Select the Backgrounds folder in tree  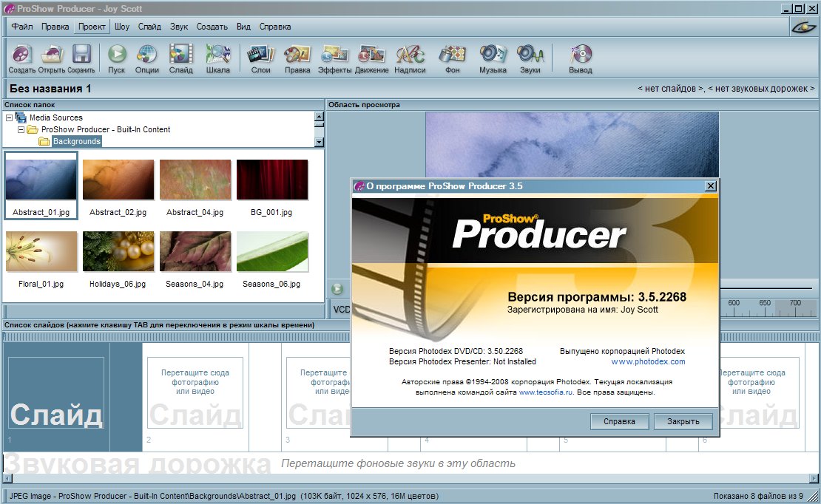(x=76, y=141)
